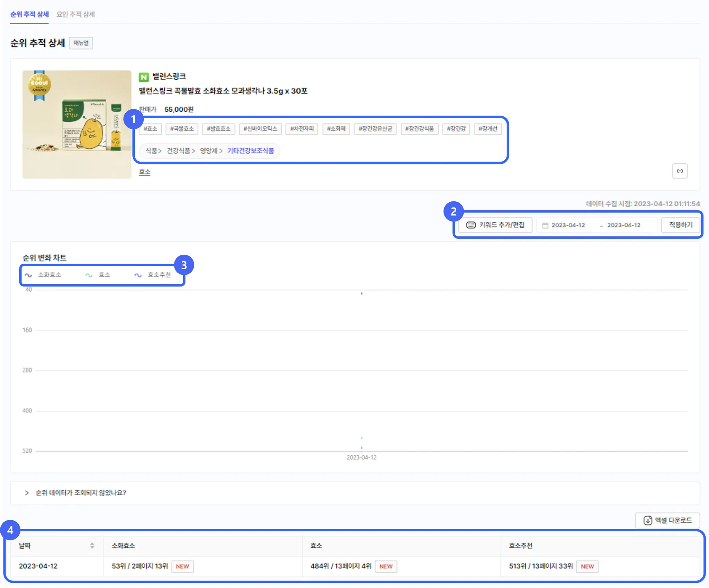Toggle the 소화효소 legend label
The image size is (709, 588).
(50, 275)
